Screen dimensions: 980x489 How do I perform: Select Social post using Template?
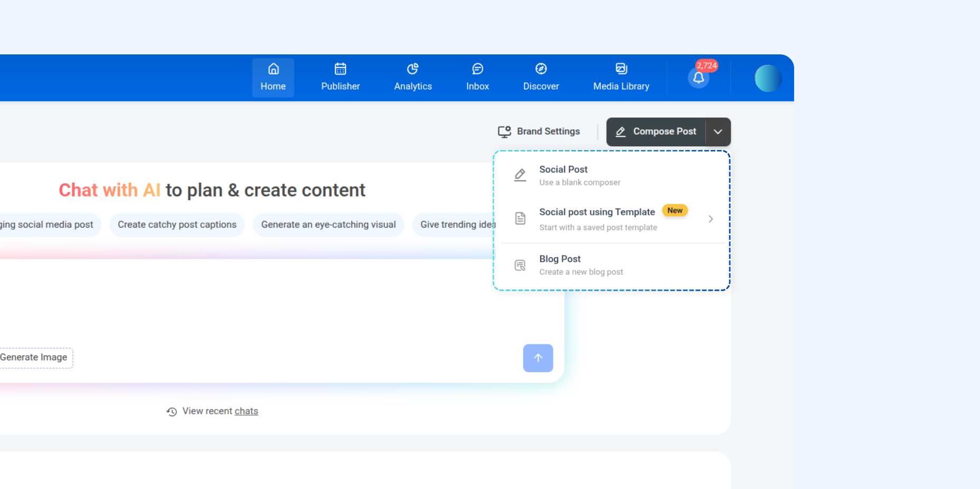[612, 219]
